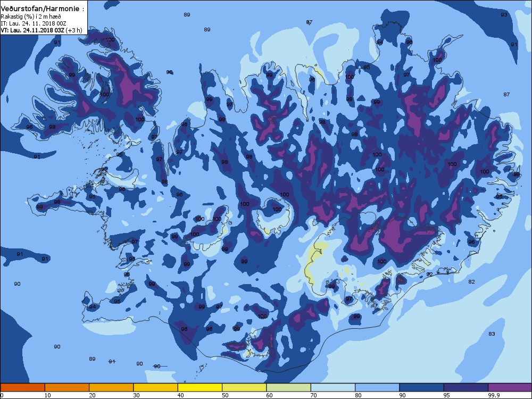Viewport: 532px width, 399px height.
Task: Click the 'VT: Lau. 24.11.2018 03Z (+3 h)' line
Action: tap(41, 30)
